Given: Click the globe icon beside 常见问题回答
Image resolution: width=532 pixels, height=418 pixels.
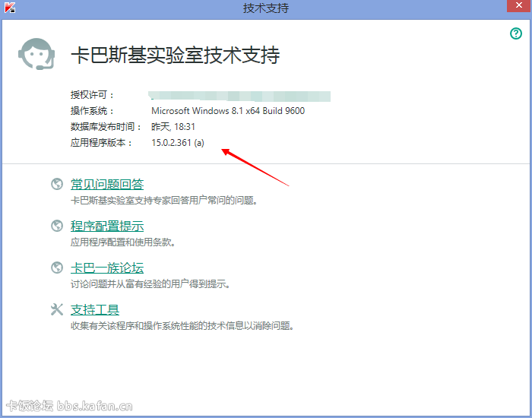Looking at the screenshot, I should pyautogui.click(x=57, y=184).
